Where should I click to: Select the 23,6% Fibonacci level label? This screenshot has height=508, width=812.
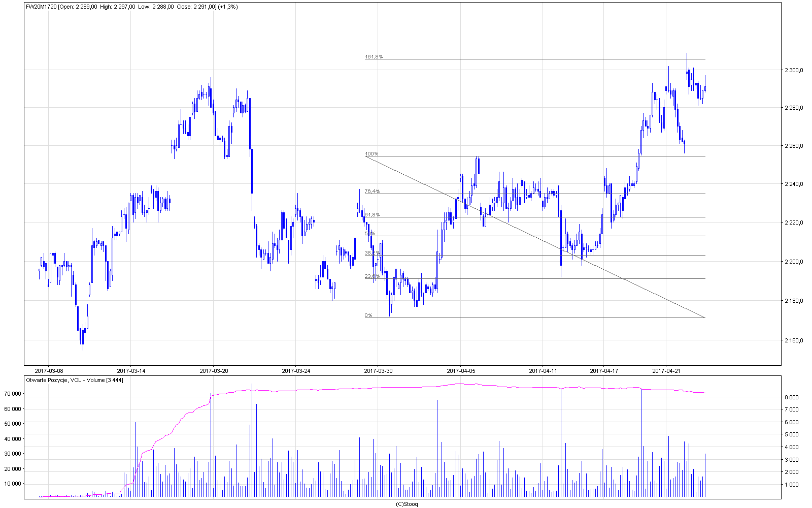[x=372, y=276]
